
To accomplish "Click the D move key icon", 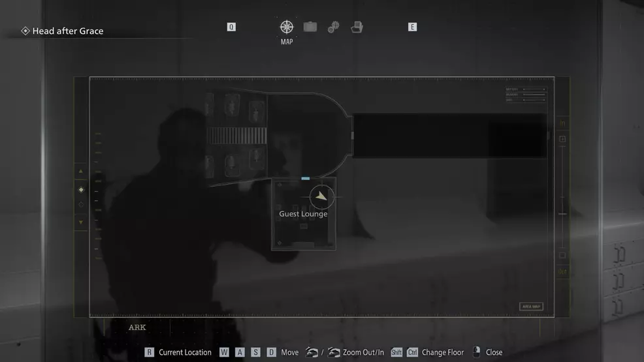I will 272,352.
